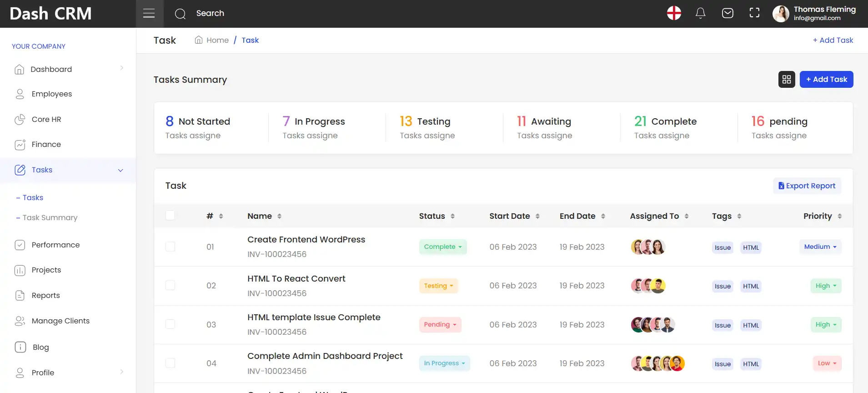Image resolution: width=868 pixels, height=393 pixels.
Task: Open the Testing status dropdown
Action: click(x=438, y=286)
